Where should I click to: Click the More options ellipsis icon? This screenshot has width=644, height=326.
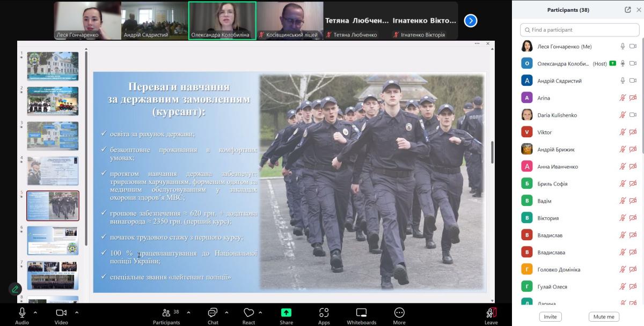pyautogui.click(x=399, y=313)
